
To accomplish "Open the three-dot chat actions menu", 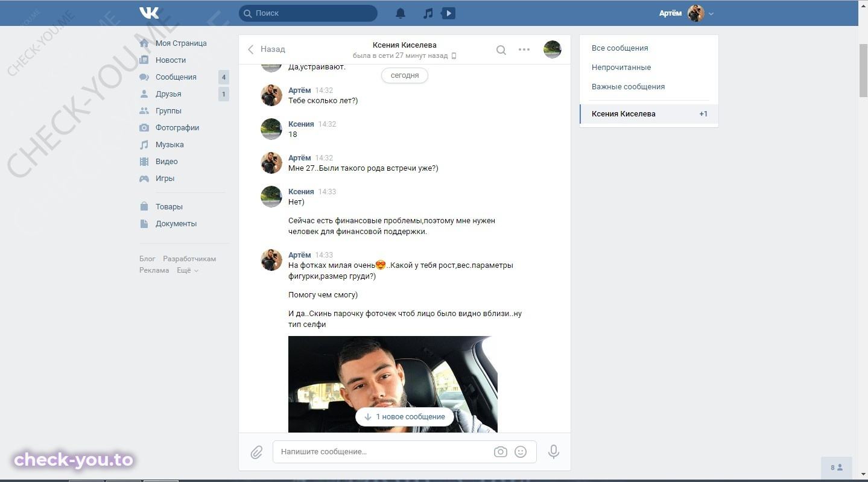I will (x=524, y=49).
